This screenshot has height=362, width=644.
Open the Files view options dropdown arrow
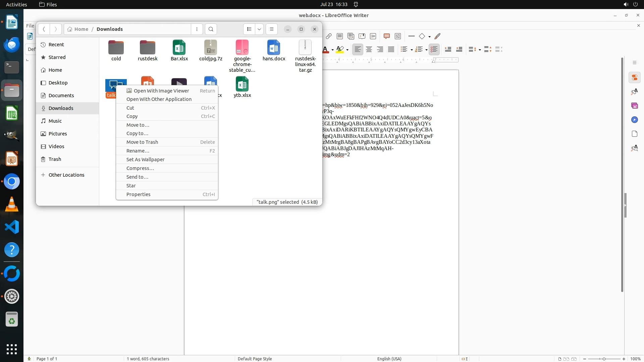coord(259,29)
